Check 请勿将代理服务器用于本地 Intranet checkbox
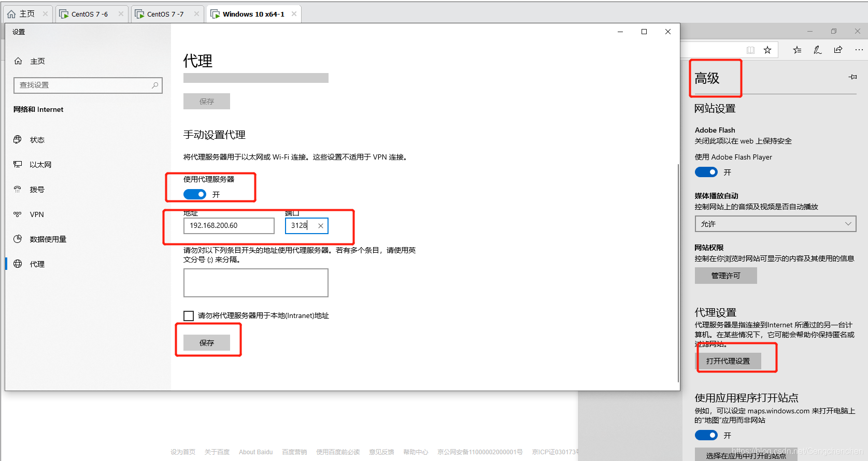The height and width of the screenshot is (461, 868). point(189,315)
